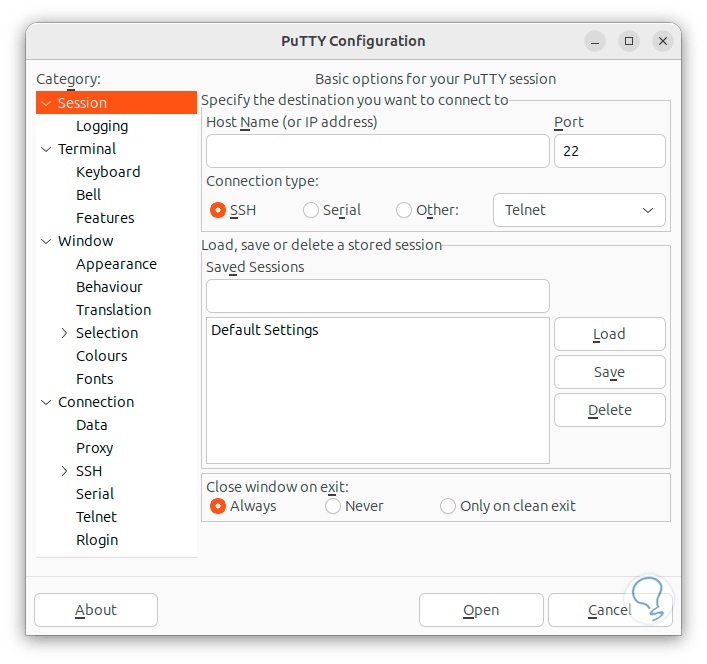Click the Port number field
Viewport: 707px width, 664px height.
[609, 151]
